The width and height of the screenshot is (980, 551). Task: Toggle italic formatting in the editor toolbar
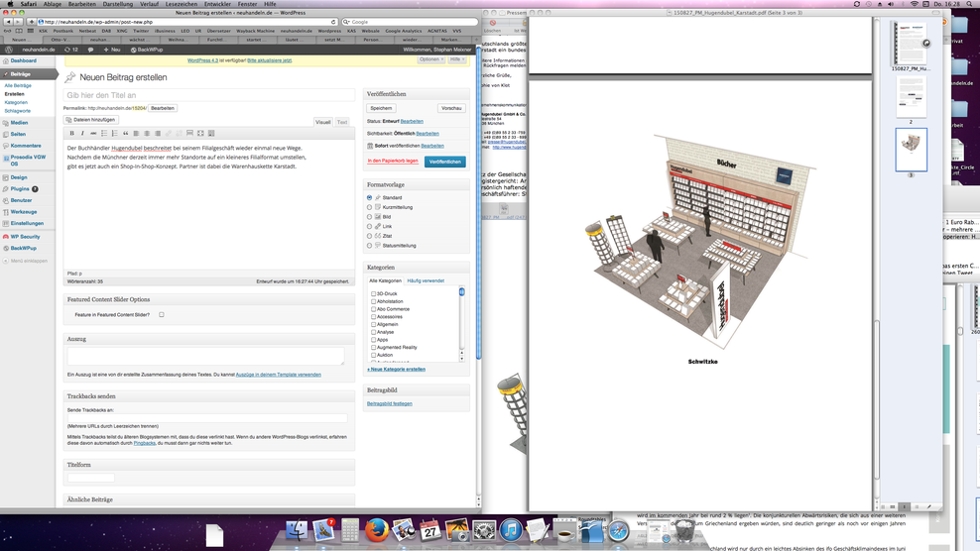point(82,133)
